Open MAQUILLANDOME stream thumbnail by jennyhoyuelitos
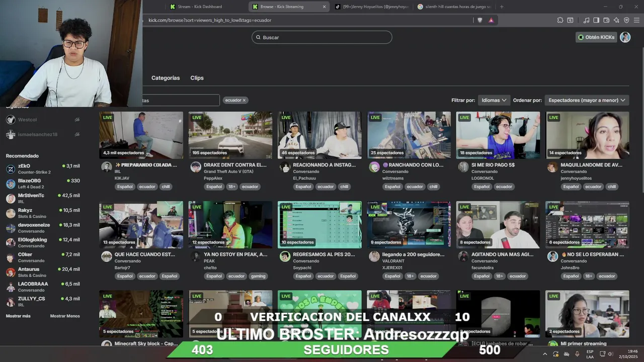This screenshot has height=362, width=644. coord(587,135)
